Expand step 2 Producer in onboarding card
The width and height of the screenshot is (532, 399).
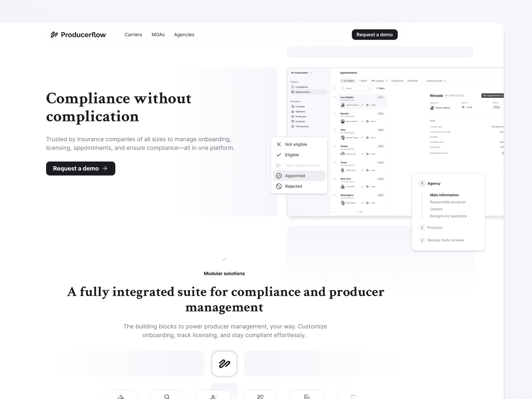[431, 228]
